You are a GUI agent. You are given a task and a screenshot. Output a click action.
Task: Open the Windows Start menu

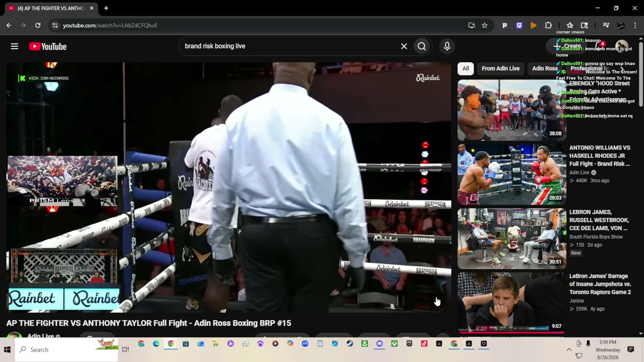coord(8,349)
